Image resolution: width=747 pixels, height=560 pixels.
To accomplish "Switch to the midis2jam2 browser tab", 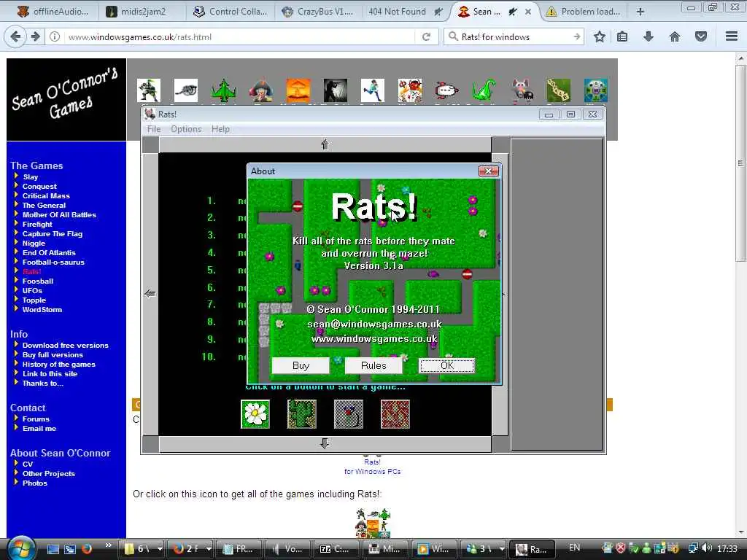I will tap(143, 12).
